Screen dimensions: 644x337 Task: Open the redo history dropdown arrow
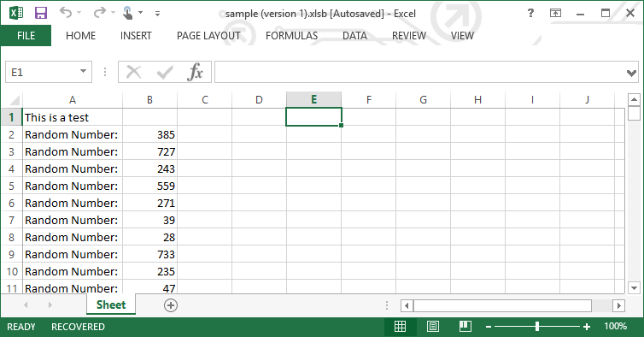click(113, 13)
